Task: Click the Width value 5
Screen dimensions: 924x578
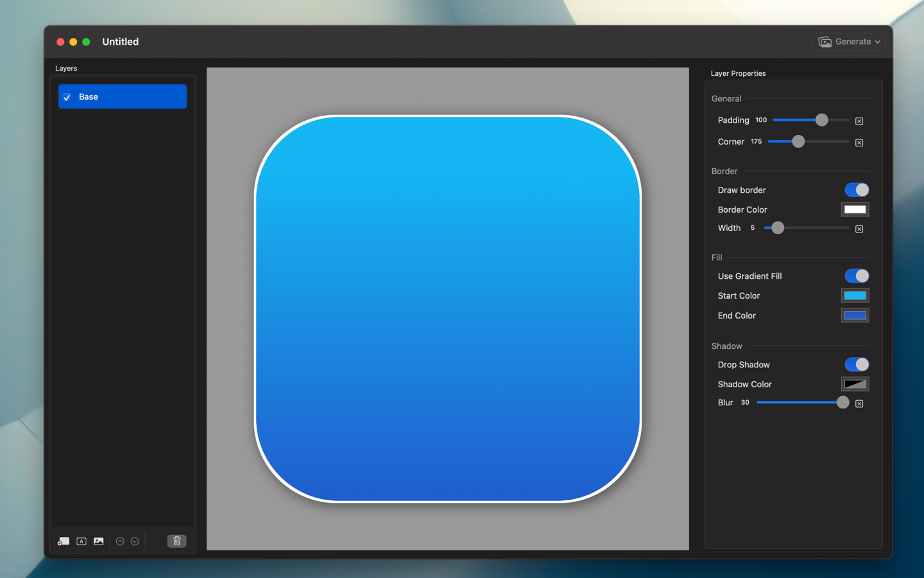Action: [x=753, y=228]
